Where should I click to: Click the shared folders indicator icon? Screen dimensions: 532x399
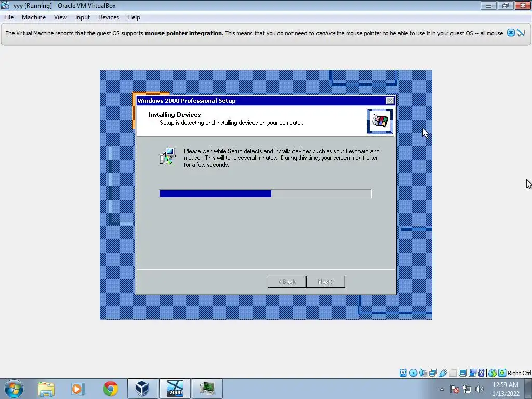pos(453,373)
